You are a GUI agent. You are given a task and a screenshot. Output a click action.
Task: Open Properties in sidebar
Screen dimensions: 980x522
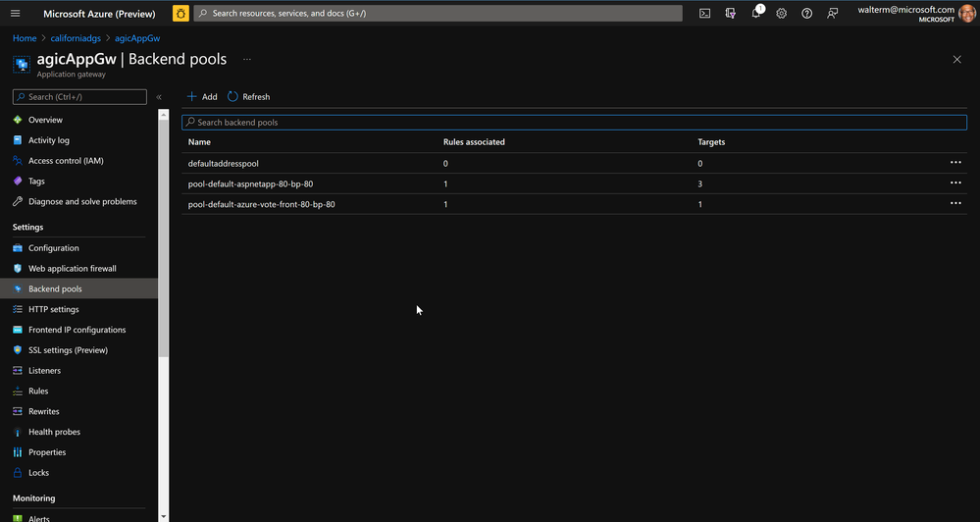click(x=47, y=452)
